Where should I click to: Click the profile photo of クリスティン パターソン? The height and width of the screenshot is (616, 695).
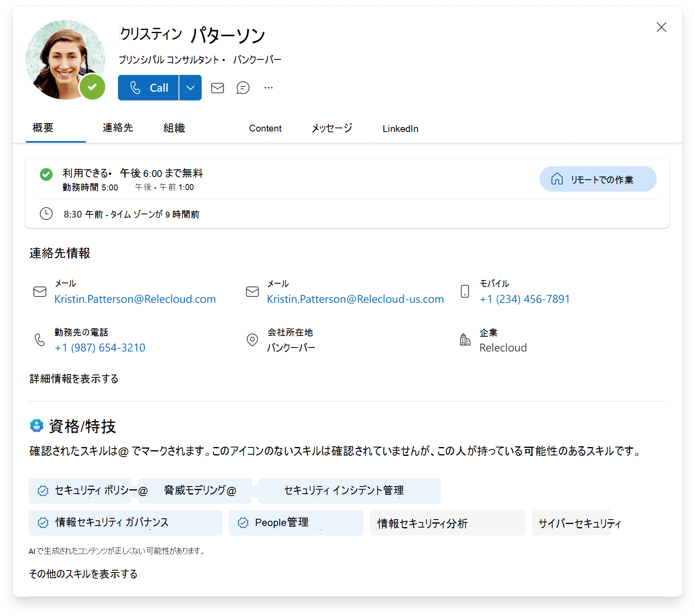click(65, 60)
